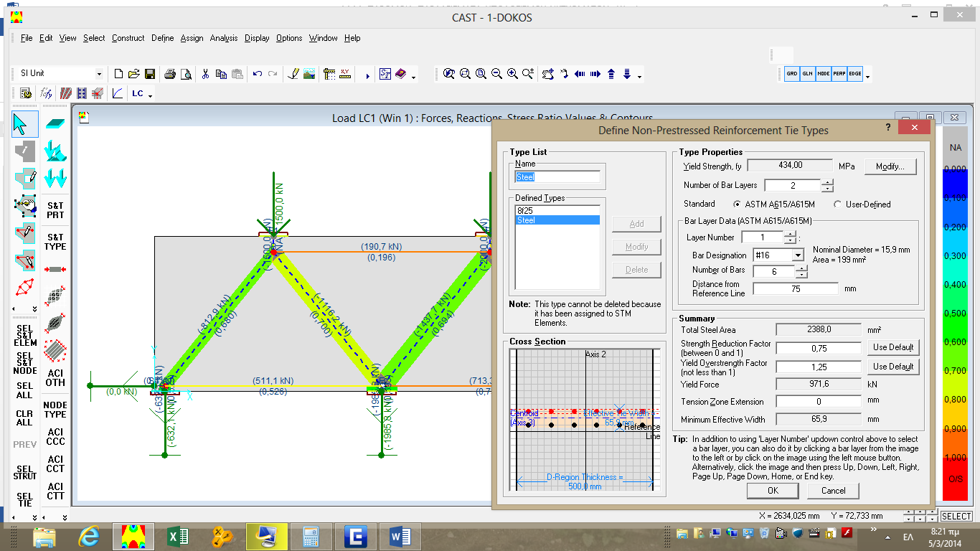This screenshot has height=551, width=980.
Task: Increase Number of Bars spinner
Action: click(801, 268)
